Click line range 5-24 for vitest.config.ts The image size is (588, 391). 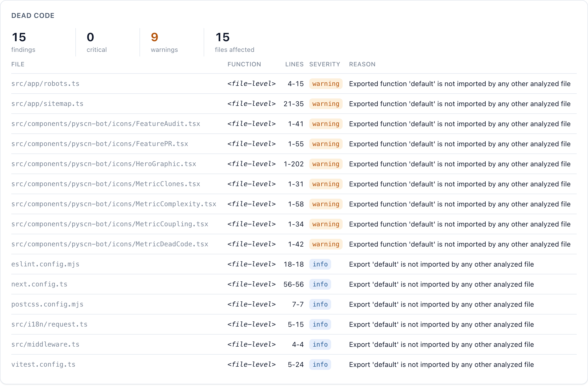coord(296,365)
